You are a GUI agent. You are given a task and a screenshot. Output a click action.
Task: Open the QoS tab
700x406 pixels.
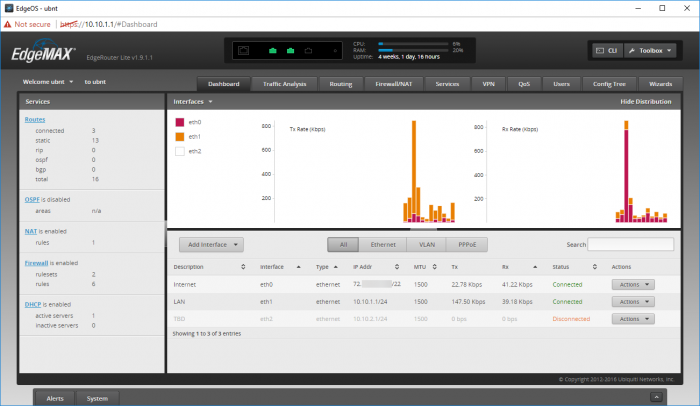click(x=524, y=84)
